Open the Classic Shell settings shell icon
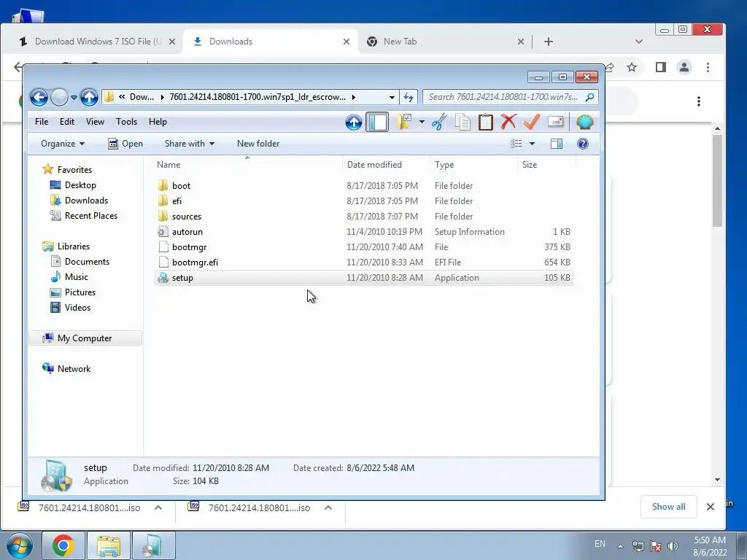Viewport: 747px width, 560px height. 584,122
